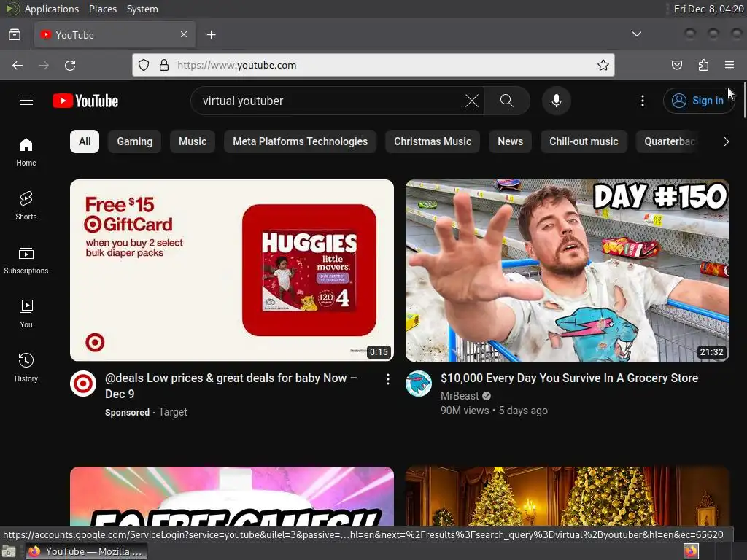Click the Sign in button
747x560 pixels.
tap(698, 101)
